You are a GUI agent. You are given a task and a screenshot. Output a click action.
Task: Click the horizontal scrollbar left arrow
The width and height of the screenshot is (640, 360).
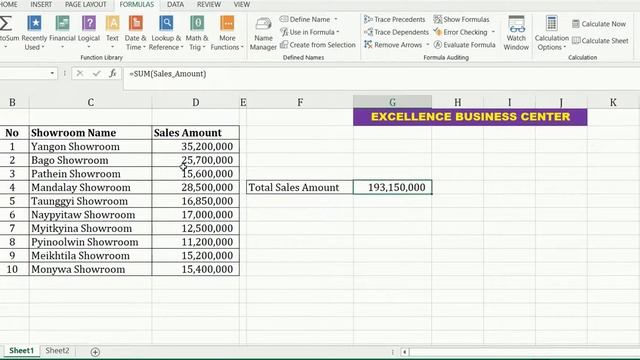coord(404,351)
